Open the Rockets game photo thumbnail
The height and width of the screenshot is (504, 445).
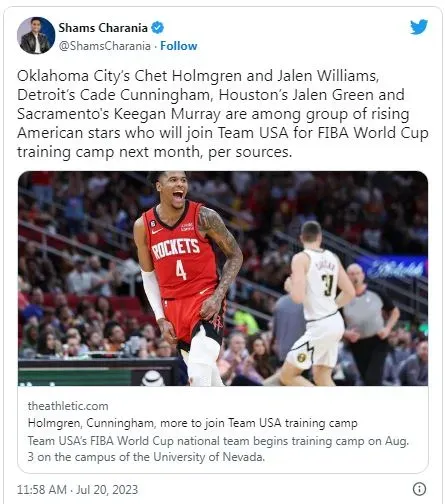pos(223,278)
